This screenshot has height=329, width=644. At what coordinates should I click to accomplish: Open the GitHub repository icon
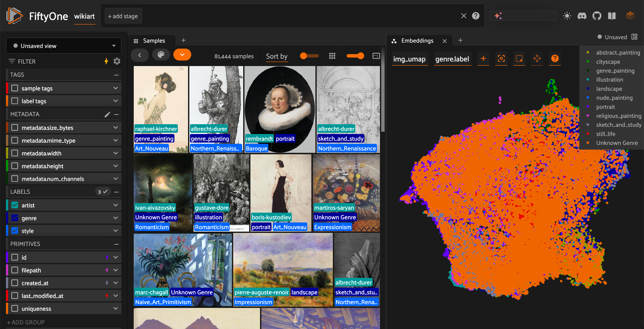point(597,16)
